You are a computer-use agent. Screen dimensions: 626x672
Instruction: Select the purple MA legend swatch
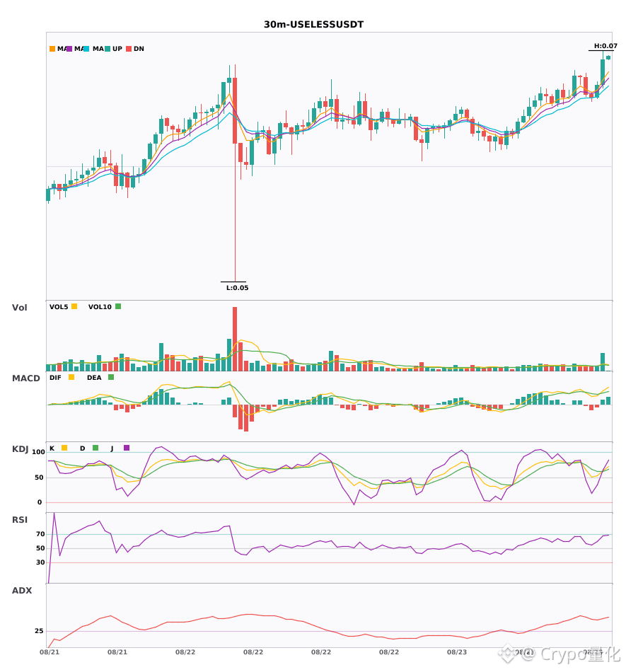click(x=69, y=49)
